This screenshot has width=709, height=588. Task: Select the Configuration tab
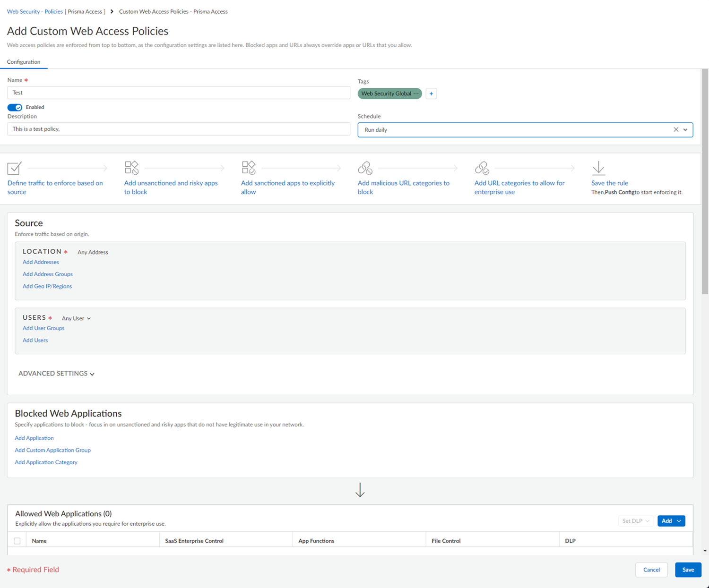(x=24, y=62)
